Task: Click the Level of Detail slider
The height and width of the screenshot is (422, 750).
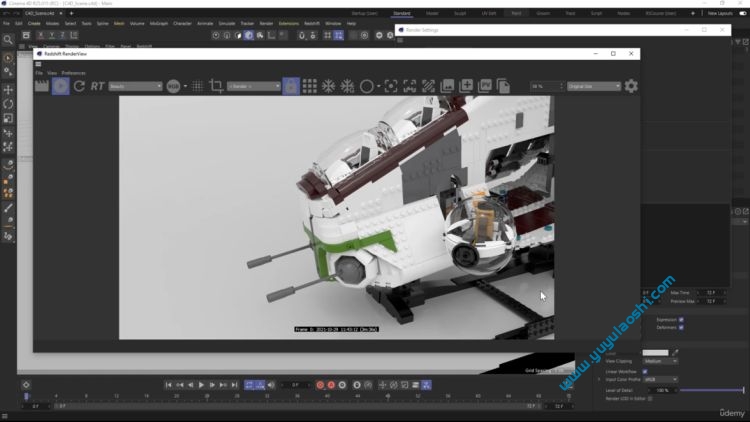Action: [x=712, y=390]
